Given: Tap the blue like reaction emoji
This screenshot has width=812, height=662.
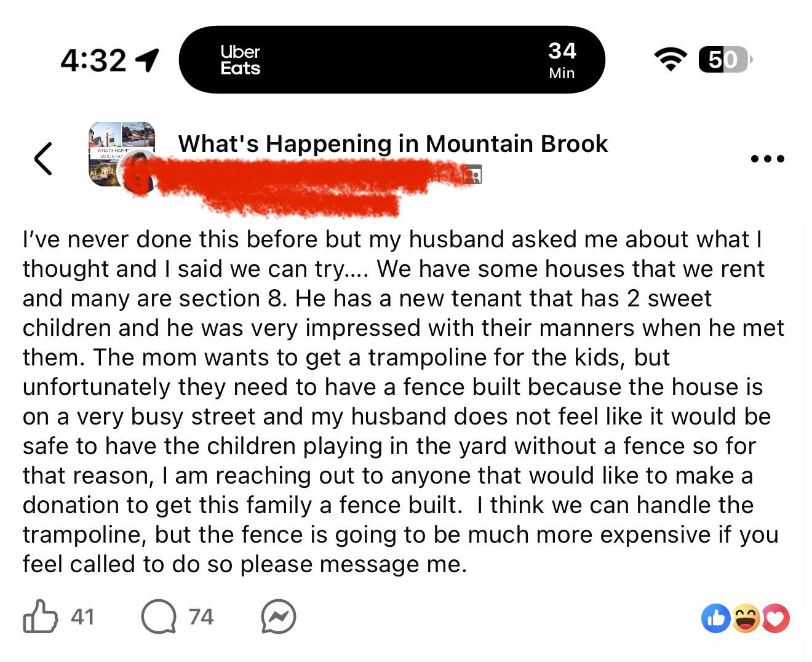Looking at the screenshot, I should tap(716, 618).
